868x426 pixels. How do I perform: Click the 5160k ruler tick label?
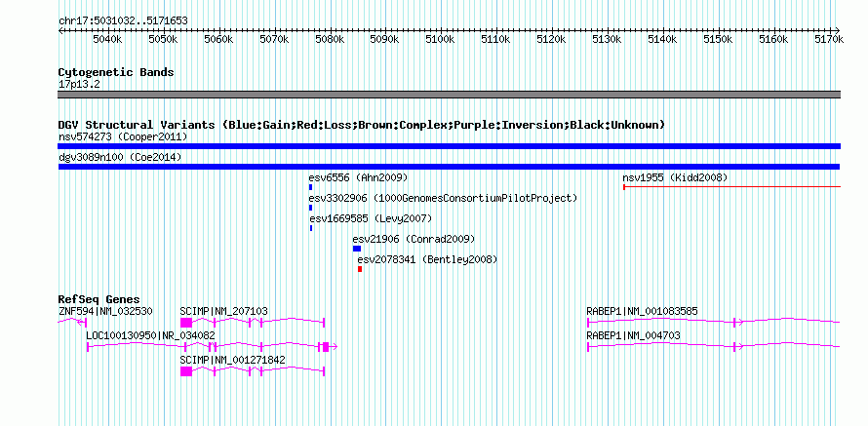(772, 40)
